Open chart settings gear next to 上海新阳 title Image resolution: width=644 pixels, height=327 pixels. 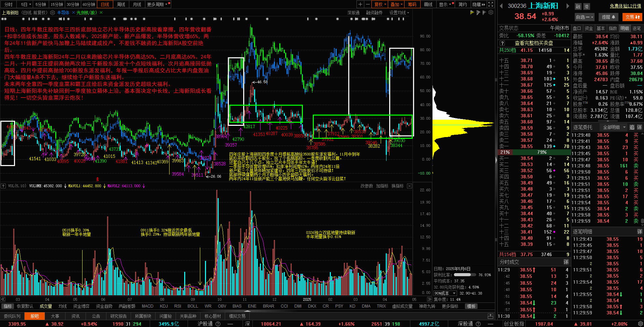pyautogui.click(x=53, y=13)
